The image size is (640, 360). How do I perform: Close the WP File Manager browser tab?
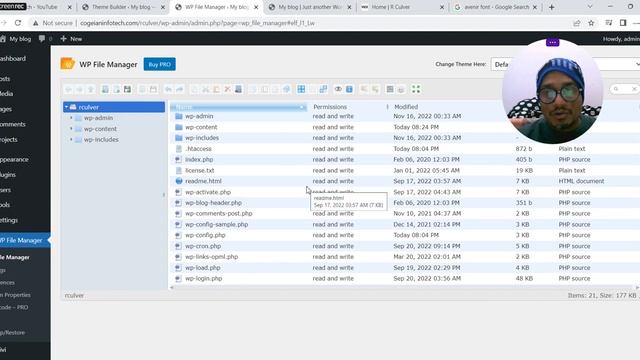(256, 7)
